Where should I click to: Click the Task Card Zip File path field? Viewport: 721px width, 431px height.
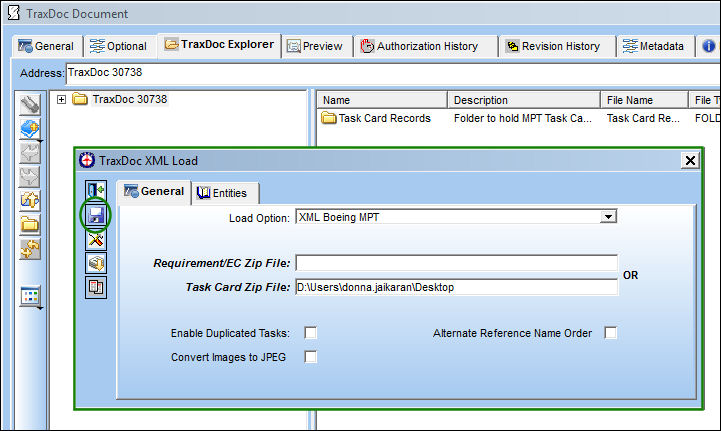tap(457, 287)
